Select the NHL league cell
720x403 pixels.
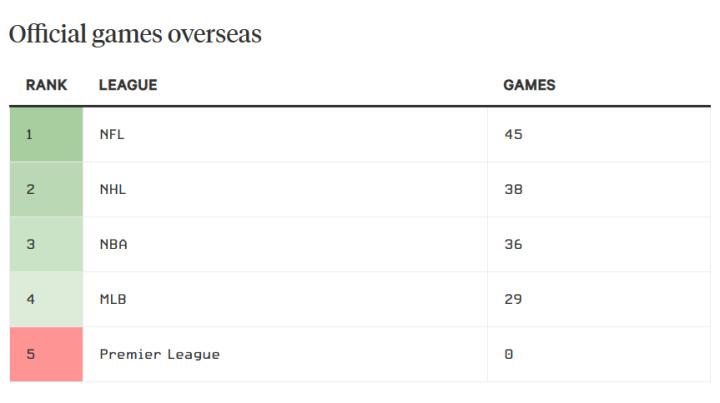click(x=112, y=190)
